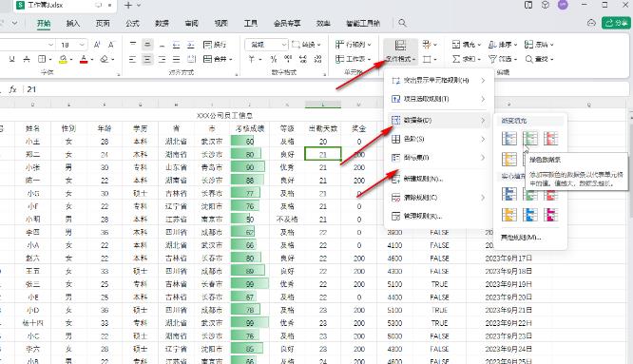Open 填充 fill dropdown
Viewport: 633px width, 364px height.
(467, 45)
